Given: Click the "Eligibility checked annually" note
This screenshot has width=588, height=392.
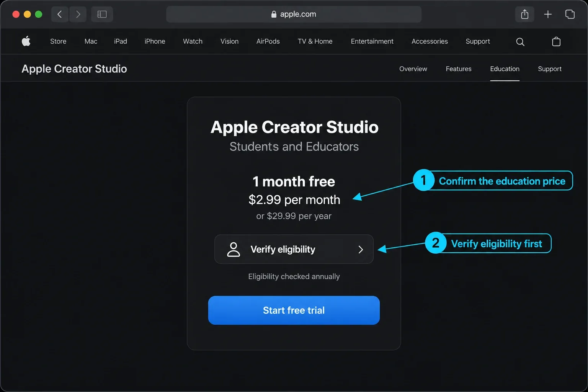Looking at the screenshot, I should 294,276.
